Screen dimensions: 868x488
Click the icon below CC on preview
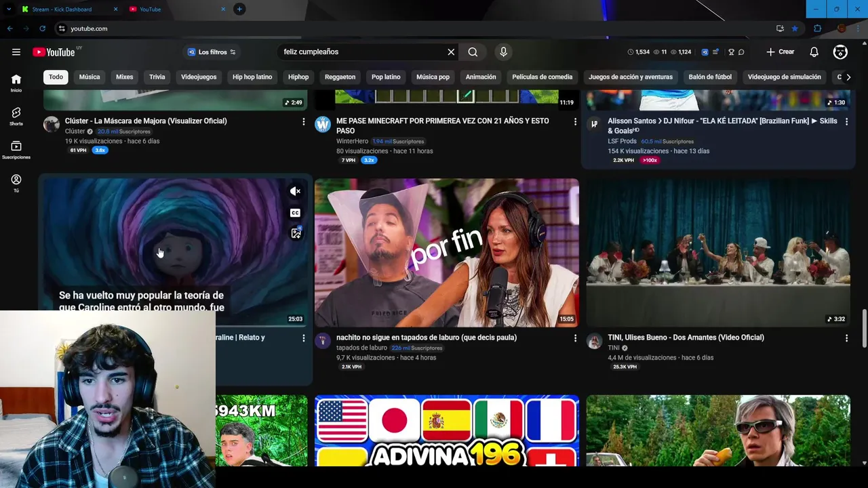[296, 233]
